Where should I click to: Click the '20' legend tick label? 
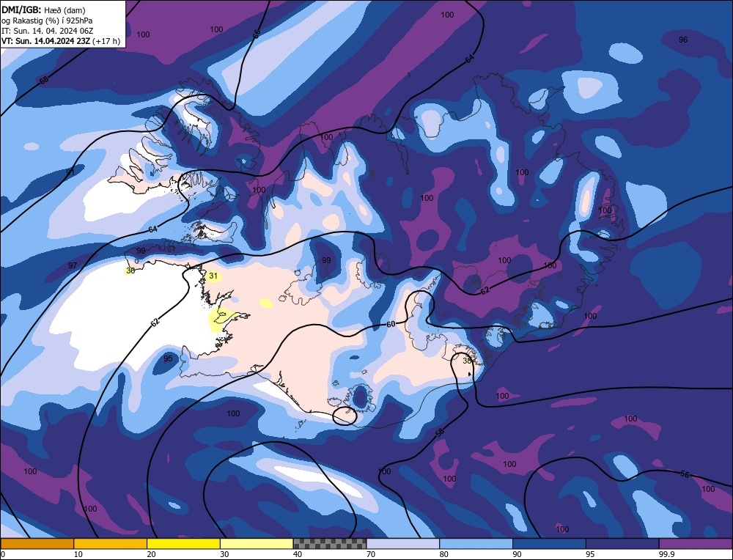pyautogui.click(x=151, y=554)
